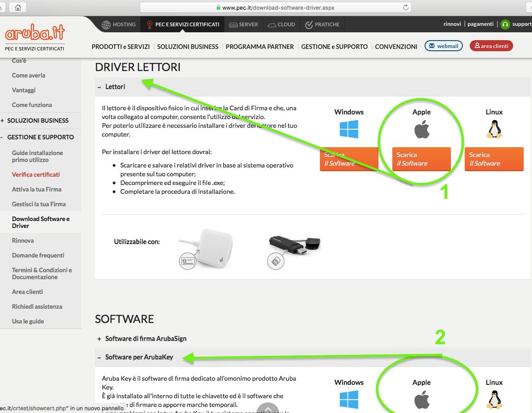Open Area clienti sidebar link
This screenshot has width=532, height=413.
pyautogui.click(x=27, y=292)
